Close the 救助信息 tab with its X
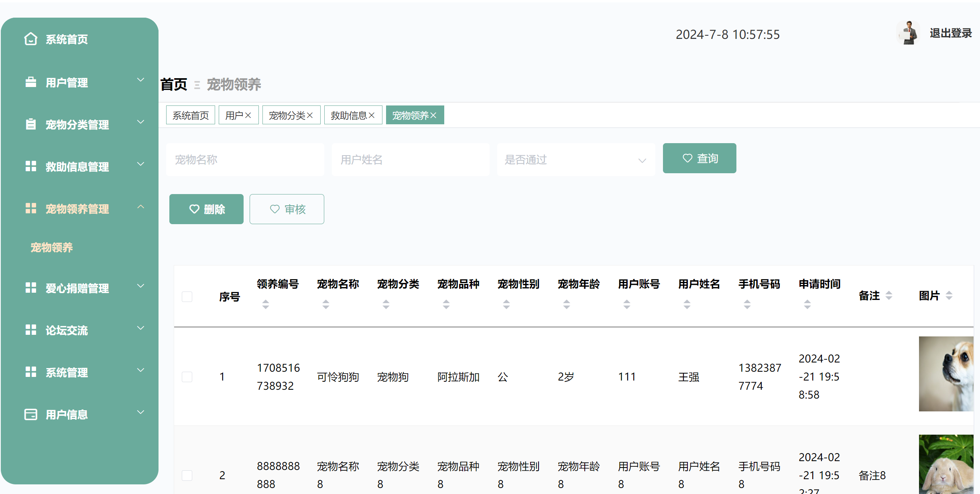Viewport: 980px width, 494px height. [x=372, y=115]
